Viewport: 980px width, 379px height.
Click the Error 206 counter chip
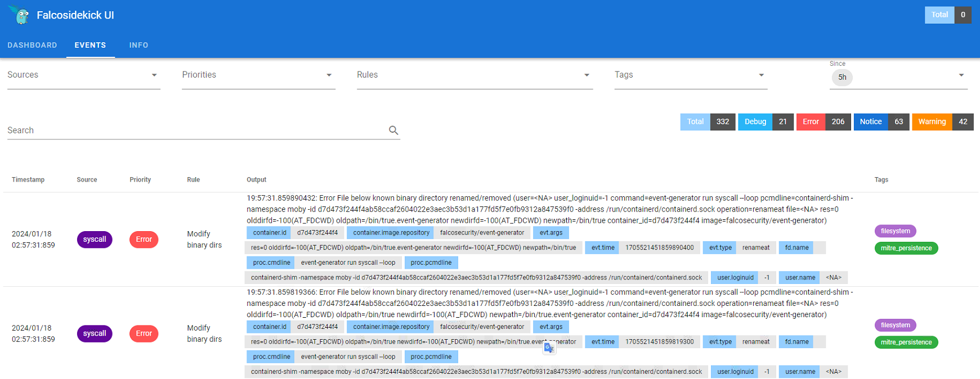point(824,122)
